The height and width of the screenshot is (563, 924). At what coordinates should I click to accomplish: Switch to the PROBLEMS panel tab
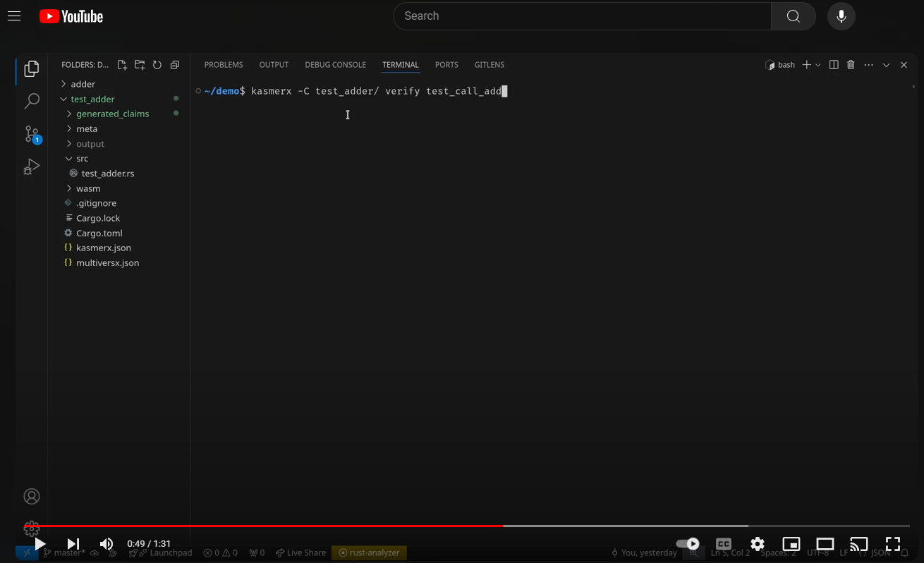coord(224,65)
